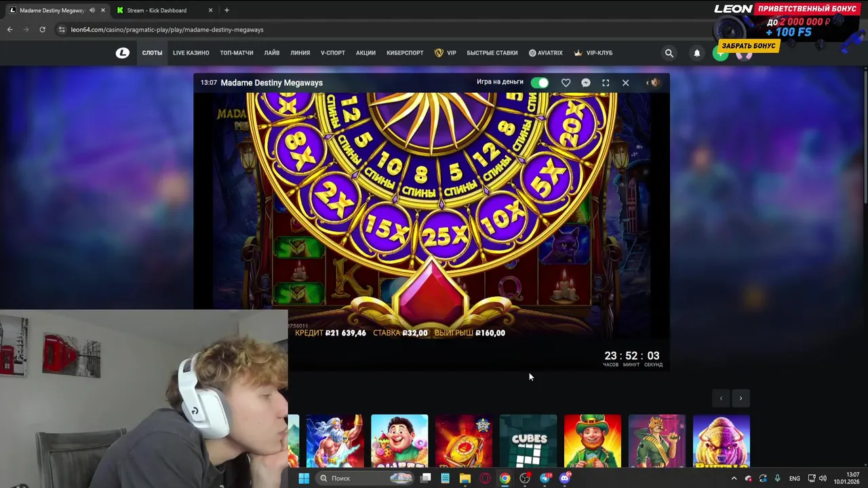The height and width of the screenshot is (488, 868).
Task: Click the СТАВКА ₽32,00 bet text
Action: tap(400, 333)
